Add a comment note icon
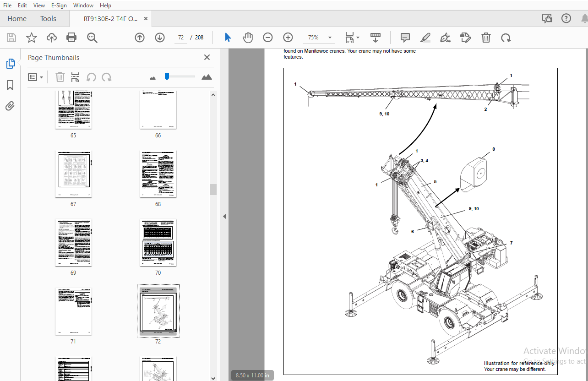The image size is (588, 381). coord(405,38)
